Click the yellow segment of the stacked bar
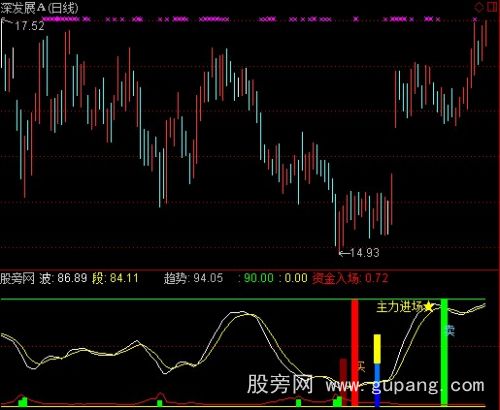The width and height of the screenshot is (500, 410). [377, 349]
